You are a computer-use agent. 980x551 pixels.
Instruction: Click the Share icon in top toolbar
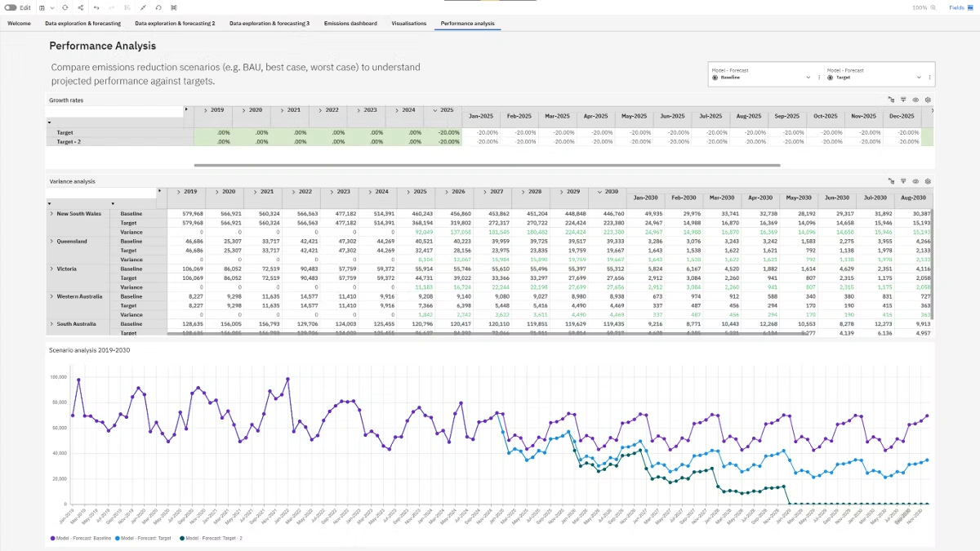tap(79, 7)
